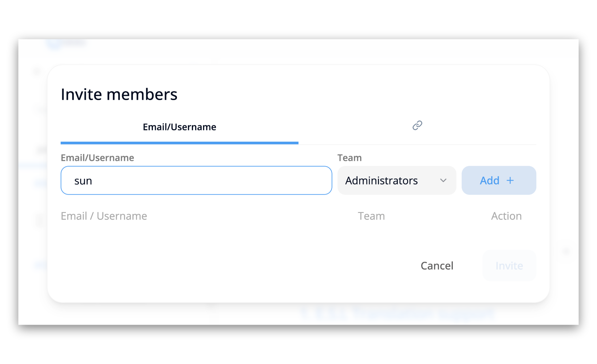The width and height of the screenshot is (597, 364).
Task: Expand the Administrators team dropdown
Action: [x=396, y=181]
